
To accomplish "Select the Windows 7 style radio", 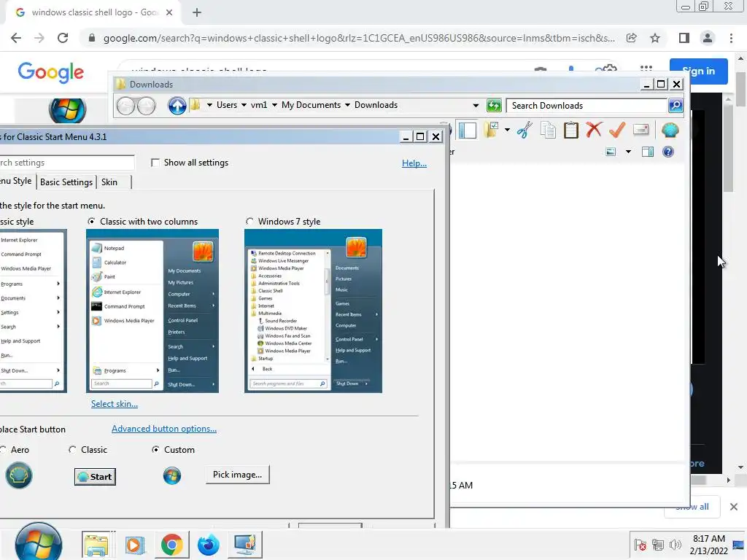I will 249,222.
